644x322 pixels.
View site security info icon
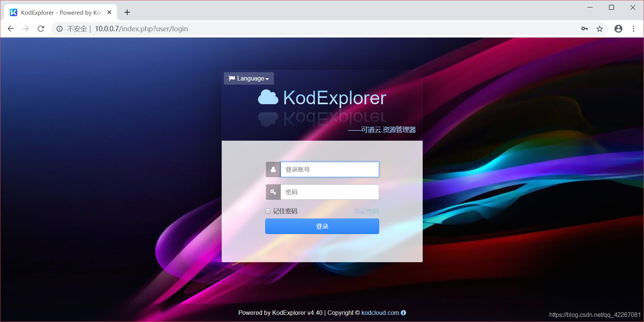[59, 29]
